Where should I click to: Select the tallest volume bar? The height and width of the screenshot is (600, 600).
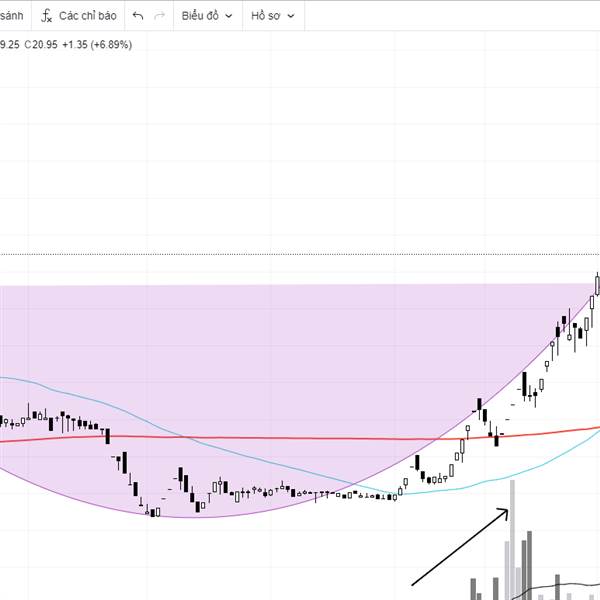(x=512, y=540)
